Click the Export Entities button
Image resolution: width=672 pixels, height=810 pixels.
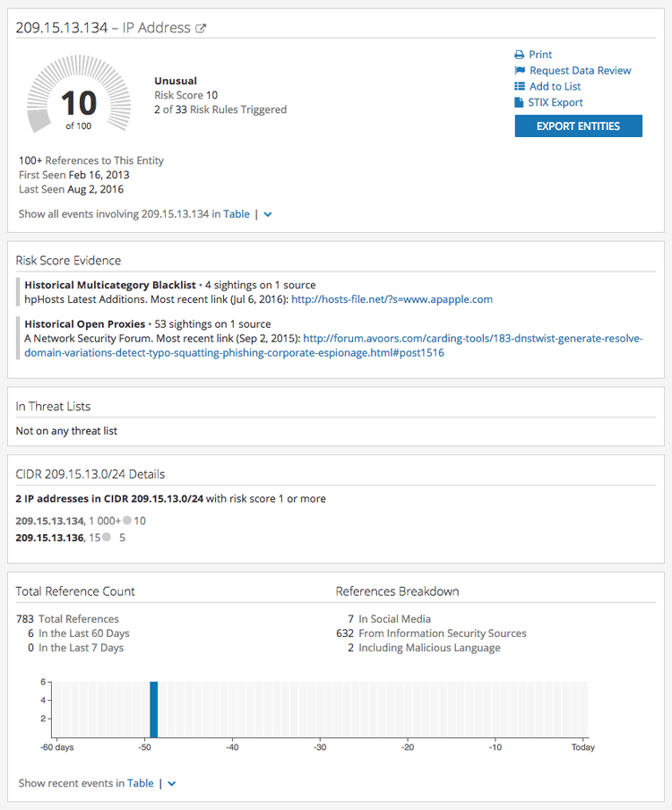578,126
